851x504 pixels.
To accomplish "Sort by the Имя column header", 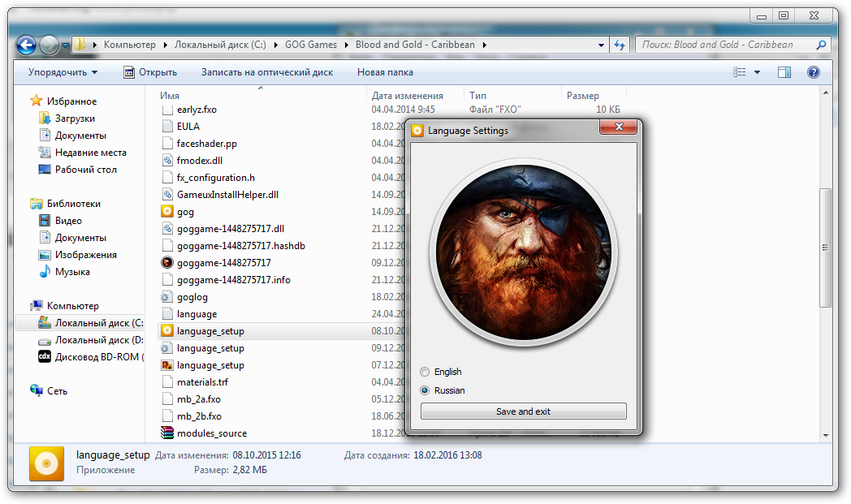I will pyautogui.click(x=170, y=96).
